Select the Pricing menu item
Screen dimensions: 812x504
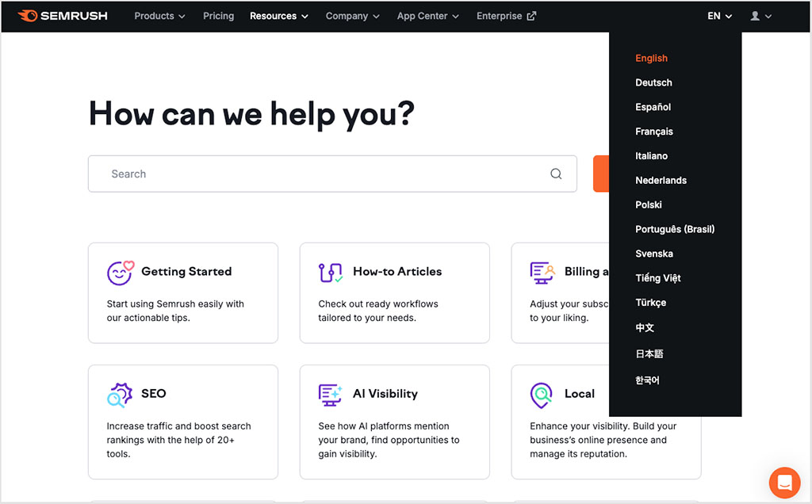[218, 16]
